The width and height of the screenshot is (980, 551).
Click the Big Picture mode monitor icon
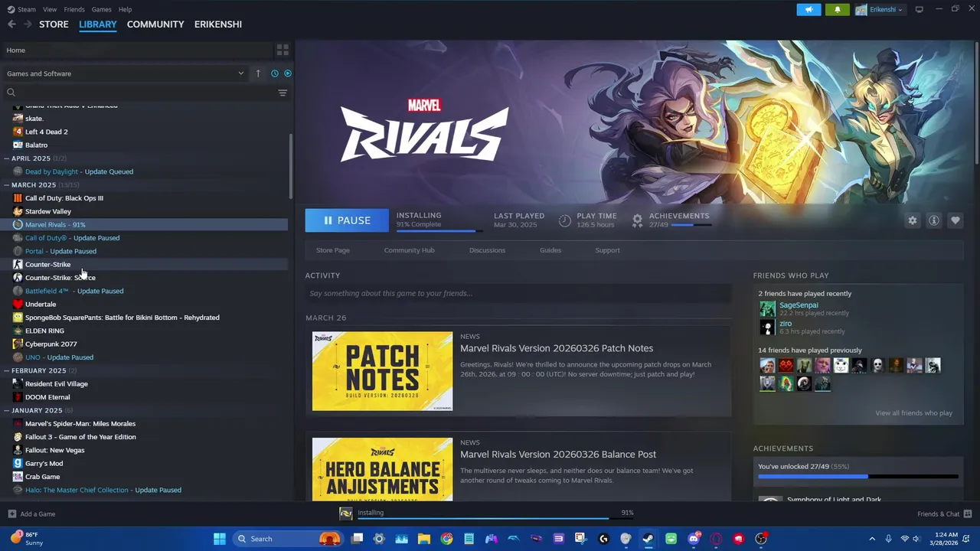pos(920,9)
